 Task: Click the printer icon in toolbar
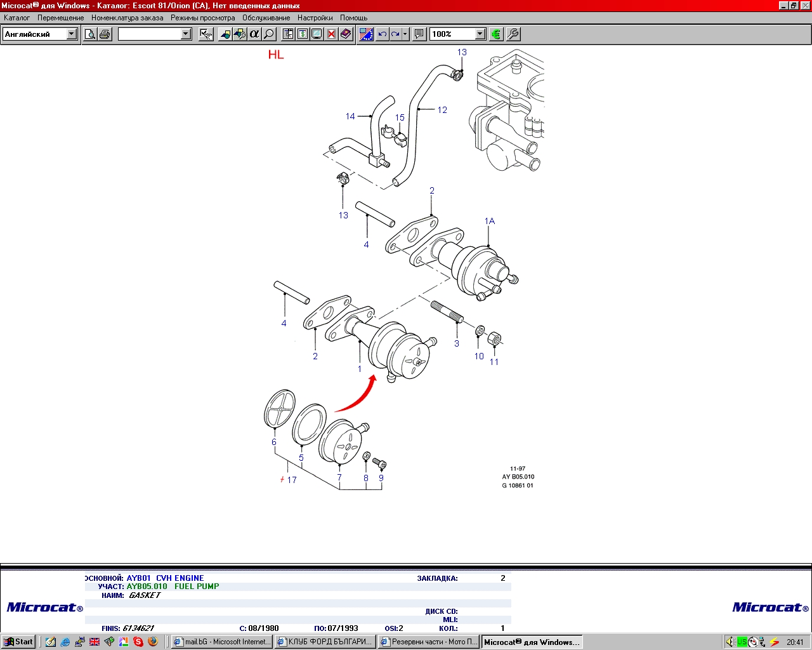105,34
